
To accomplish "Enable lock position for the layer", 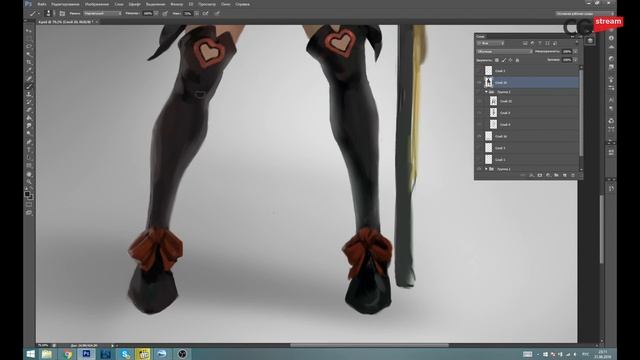I will [x=510, y=60].
